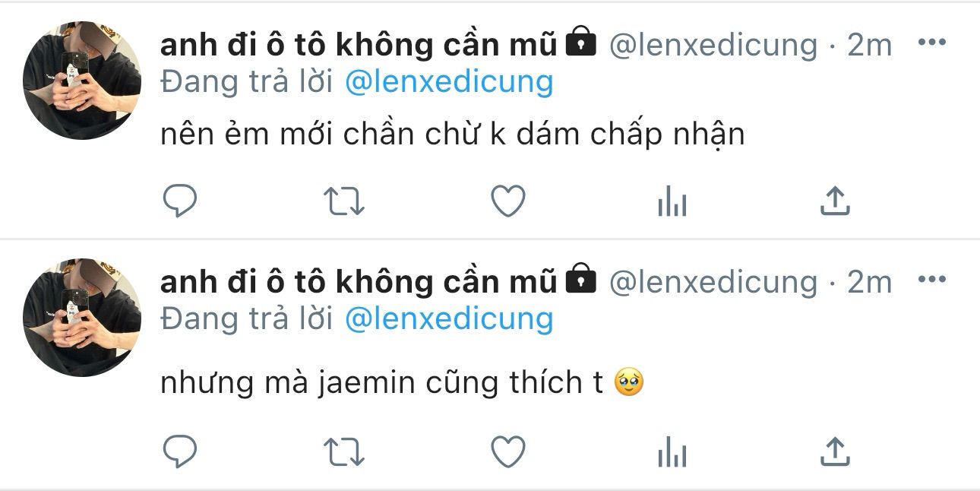This screenshot has width=980, height=491.
Task: Open the 2m timestamp on first tweet
Action: [x=869, y=45]
